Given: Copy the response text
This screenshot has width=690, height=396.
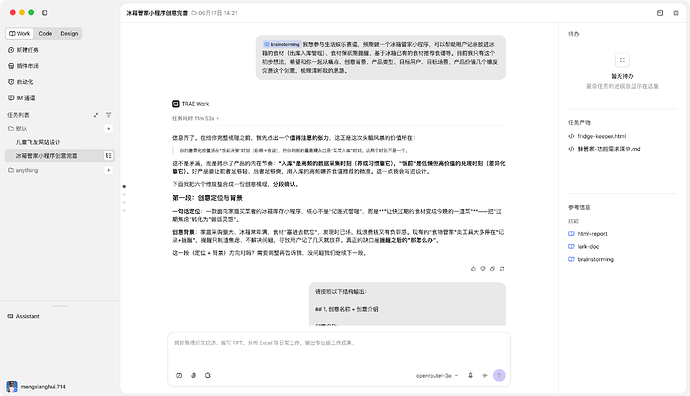Looking at the screenshot, I should 492,268.
